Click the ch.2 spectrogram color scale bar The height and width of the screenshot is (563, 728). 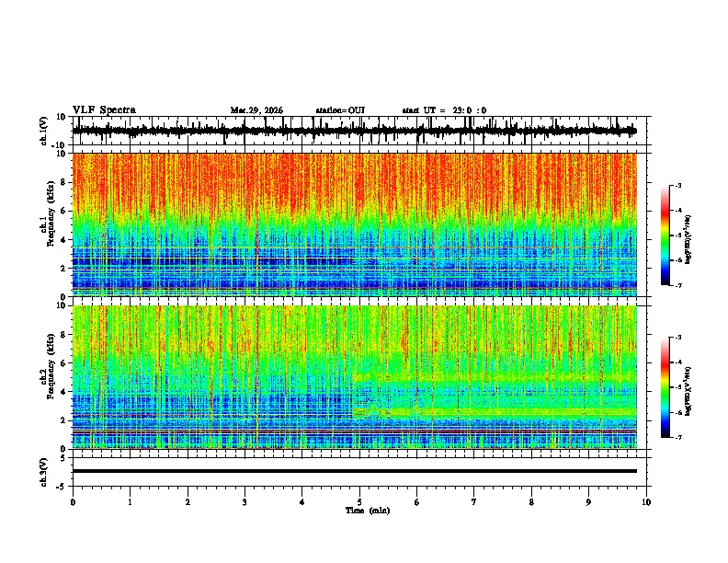click(x=665, y=387)
